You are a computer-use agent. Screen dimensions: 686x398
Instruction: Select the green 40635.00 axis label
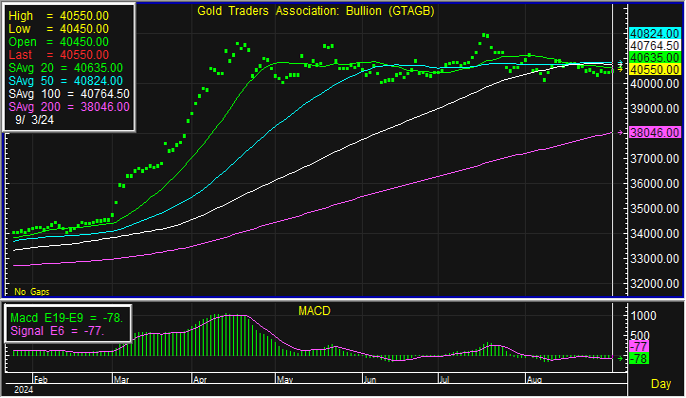click(654, 58)
